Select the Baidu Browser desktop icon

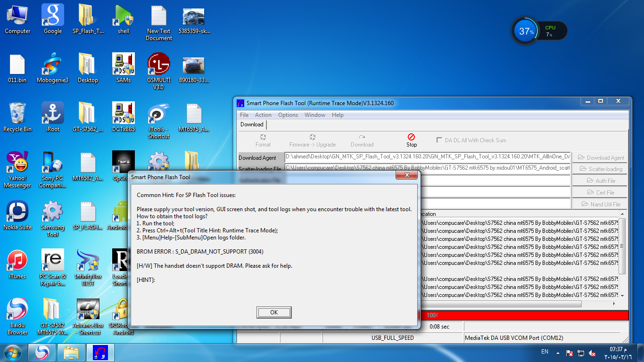(17, 317)
